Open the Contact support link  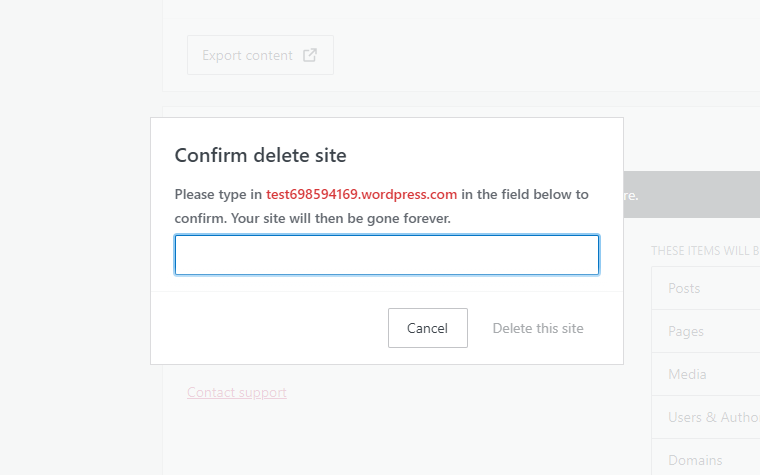coord(237,392)
